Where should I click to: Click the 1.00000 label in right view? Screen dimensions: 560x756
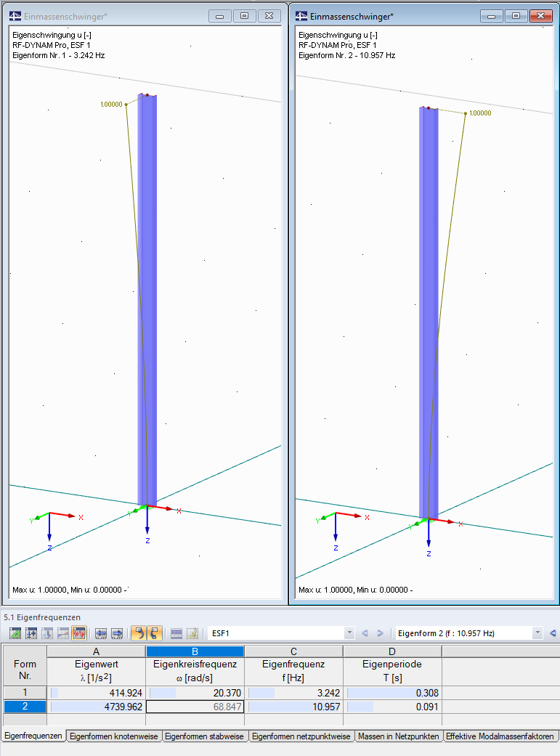[480, 113]
